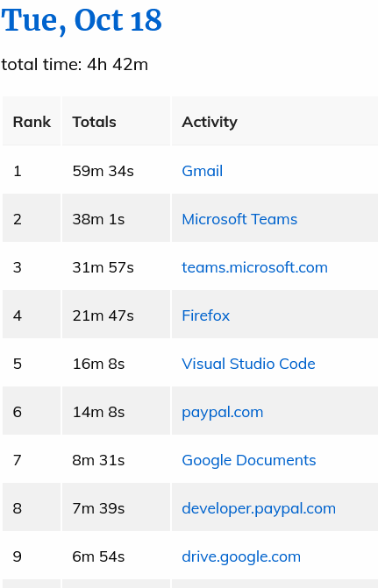Select the Firefox activity link
The width and height of the screenshot is (378, 588).
tap(206, 315)
